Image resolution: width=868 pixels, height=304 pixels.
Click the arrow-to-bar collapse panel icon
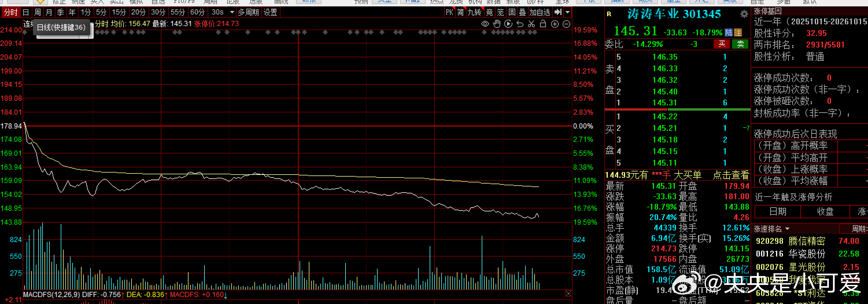558,12
